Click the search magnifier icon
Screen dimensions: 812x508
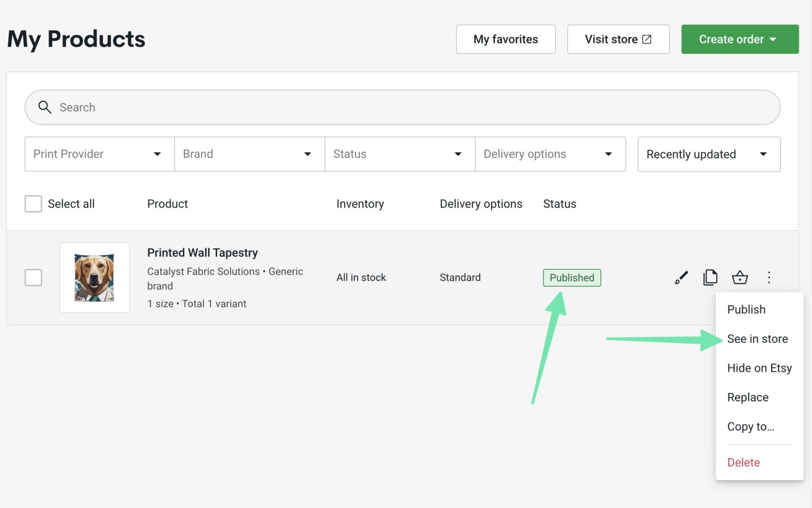click(45, 107)
